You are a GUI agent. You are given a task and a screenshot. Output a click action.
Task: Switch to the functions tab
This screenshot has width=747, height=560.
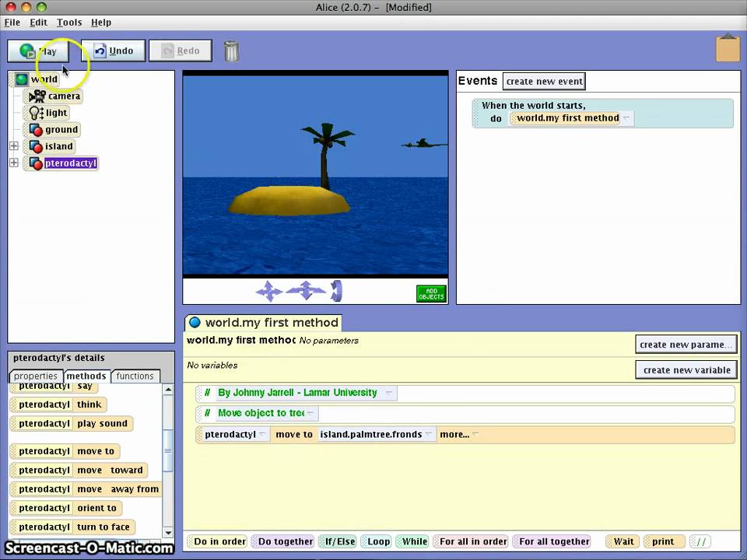[x=135, y=376]
